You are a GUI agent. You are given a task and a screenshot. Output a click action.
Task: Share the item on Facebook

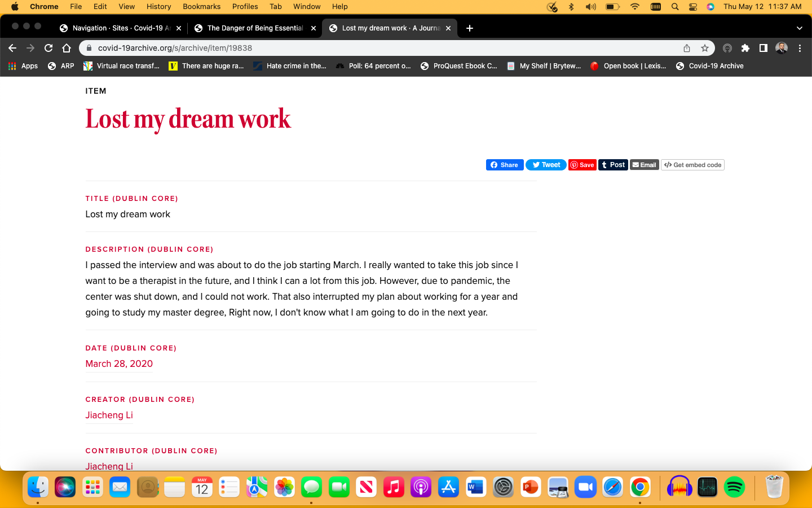coord(505,165)
